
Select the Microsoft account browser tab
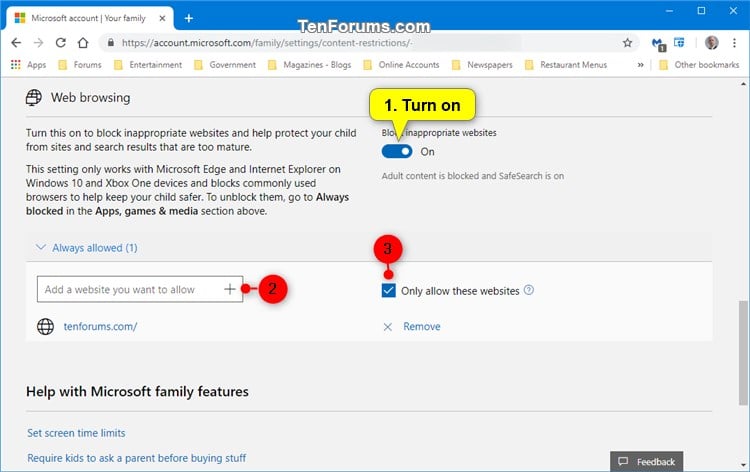pyautogui.click(x=88, y=18)
